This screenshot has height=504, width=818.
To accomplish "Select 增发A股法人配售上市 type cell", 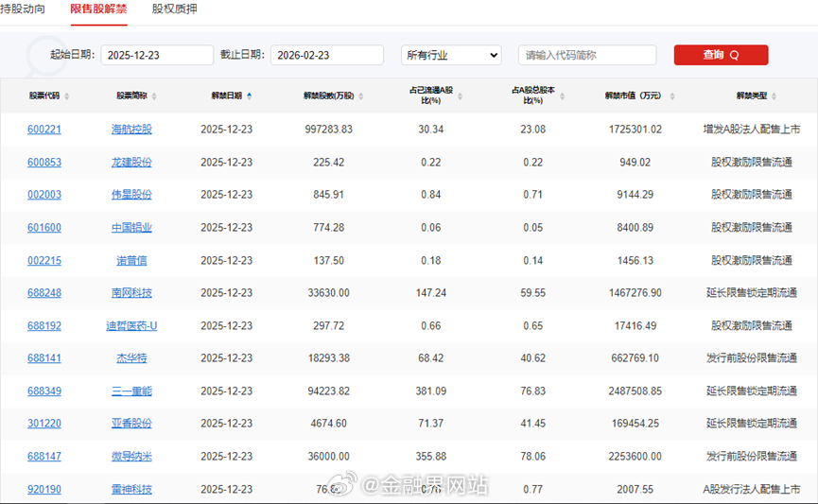I will [751, 130].
